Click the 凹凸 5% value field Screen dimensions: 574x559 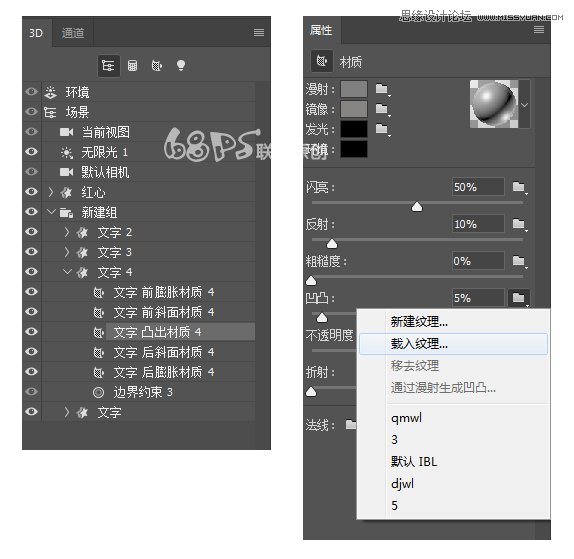[478, 298]
